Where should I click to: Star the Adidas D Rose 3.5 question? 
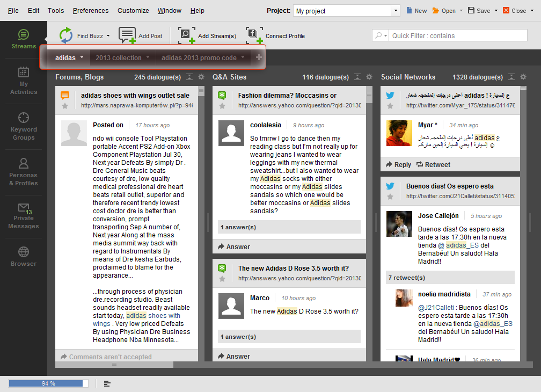(x=222, y=279)
